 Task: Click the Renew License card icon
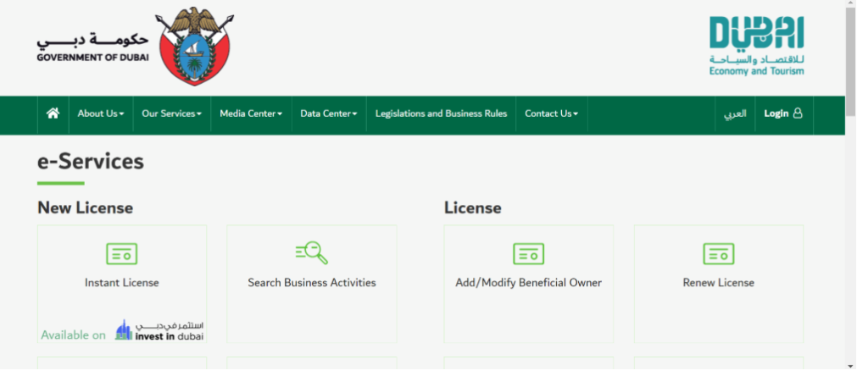click(x=718, y=253)
